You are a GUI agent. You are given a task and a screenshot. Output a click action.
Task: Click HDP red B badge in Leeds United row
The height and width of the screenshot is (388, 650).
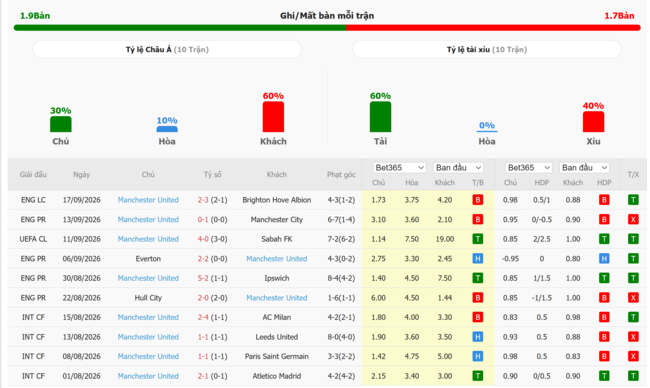click(604, 337)
